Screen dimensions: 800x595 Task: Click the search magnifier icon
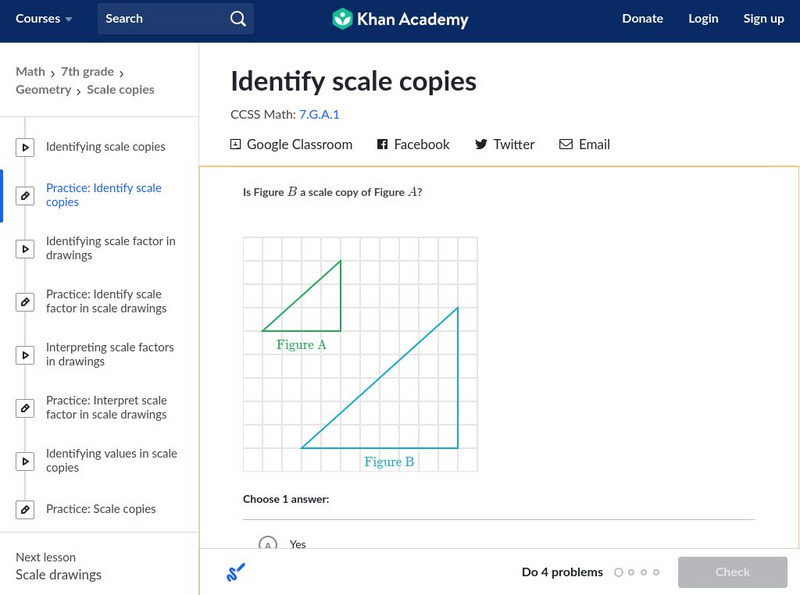tap(237, 19)
